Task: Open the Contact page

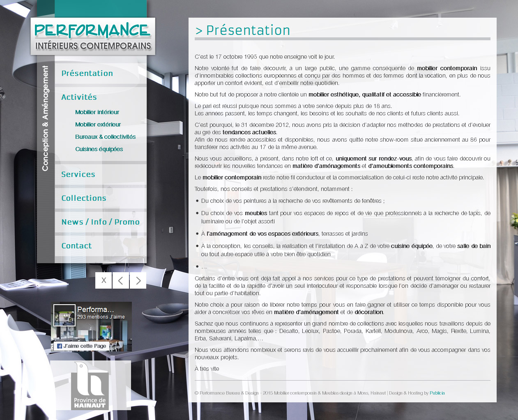Action: (76, 246)
